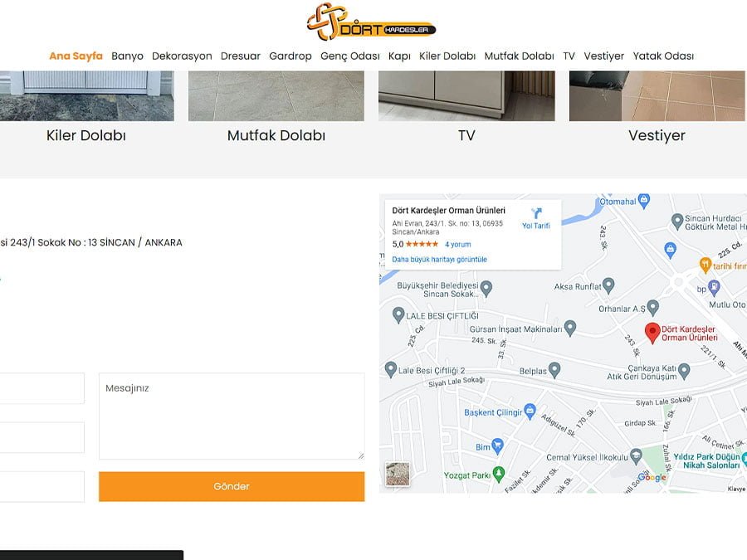Click the Yol Tarifi directions icon
Viewport: 747px width, 560px height.
(x=535, y=214)
